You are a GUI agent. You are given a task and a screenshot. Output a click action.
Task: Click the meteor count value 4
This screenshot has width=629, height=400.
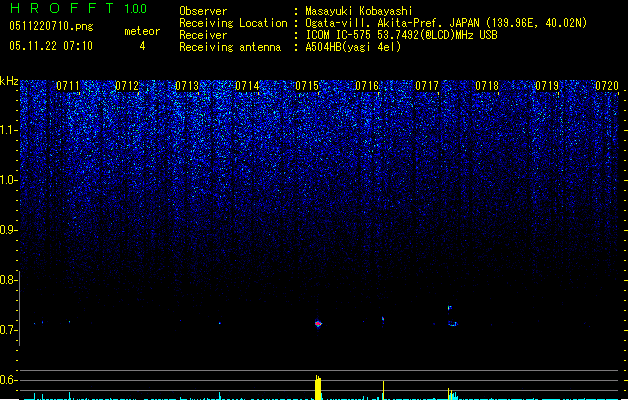tap(142, 46)
